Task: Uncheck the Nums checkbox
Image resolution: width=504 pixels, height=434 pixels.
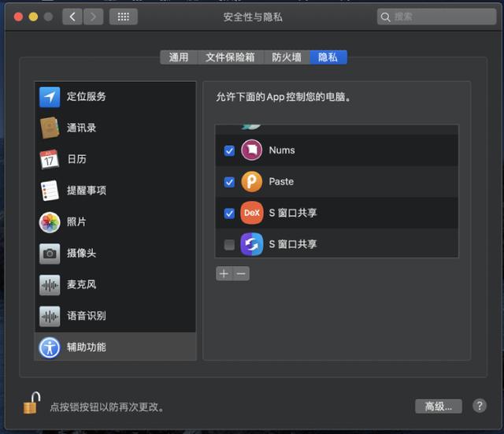Action: 229,150
